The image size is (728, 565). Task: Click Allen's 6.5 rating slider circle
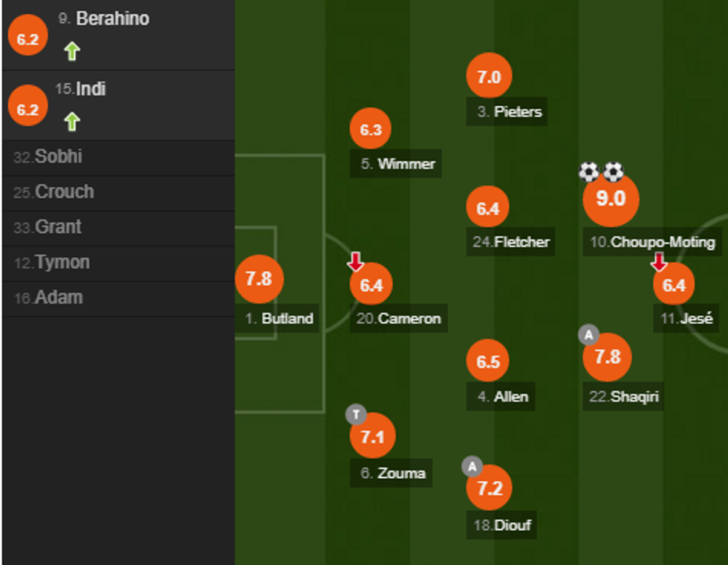488,361
